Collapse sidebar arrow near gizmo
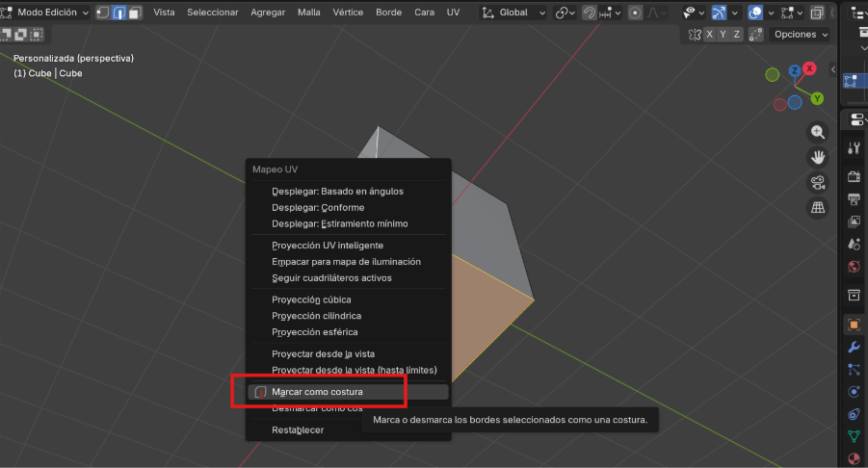The image size is (868, 468). (x=833, y=69)
